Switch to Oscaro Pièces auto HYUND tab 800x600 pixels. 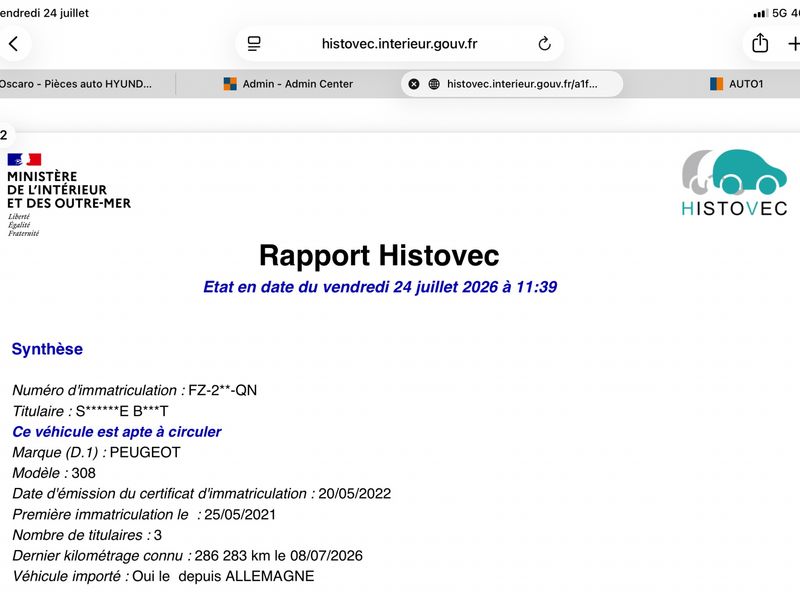77,84
